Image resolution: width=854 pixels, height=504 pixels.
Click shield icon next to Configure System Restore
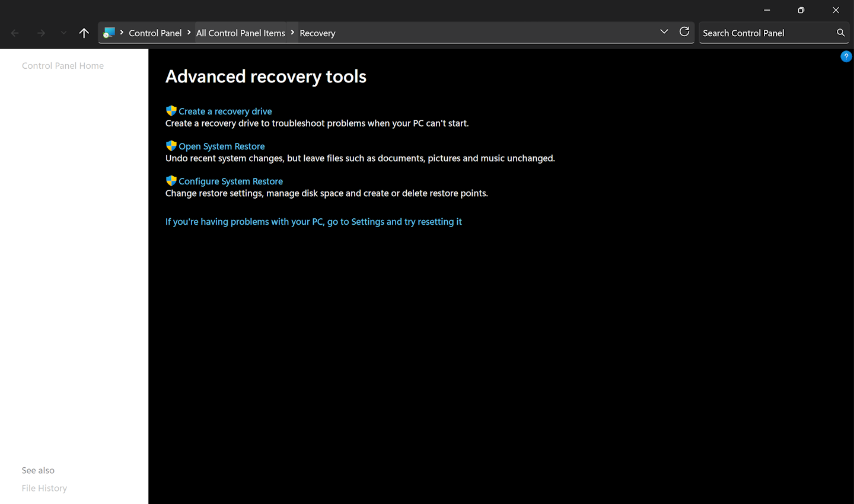[171, 181]
